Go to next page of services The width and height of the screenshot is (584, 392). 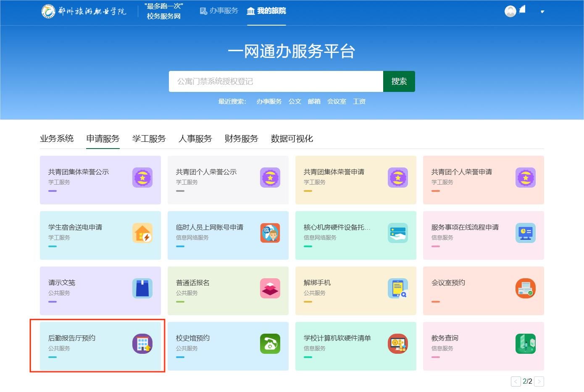point(539,381)
